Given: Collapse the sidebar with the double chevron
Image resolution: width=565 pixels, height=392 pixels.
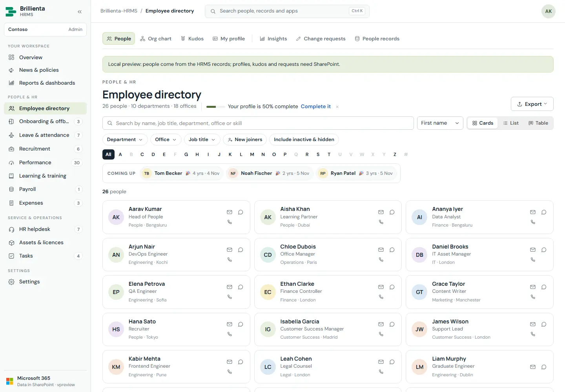Looking at the screenshot, I should click(x=80, y=12).
